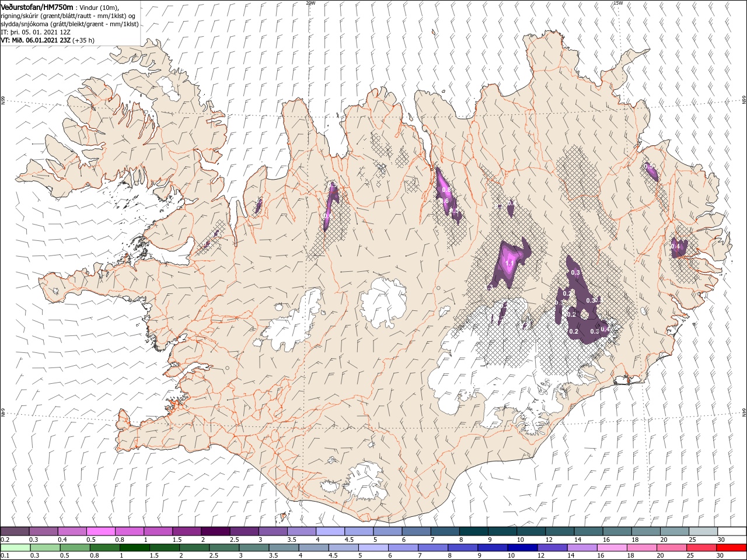Viewport: 747px width, 560px height.
Task: Click the 0.8 snowfall value label on the map
Action: [x=446, y=190]
